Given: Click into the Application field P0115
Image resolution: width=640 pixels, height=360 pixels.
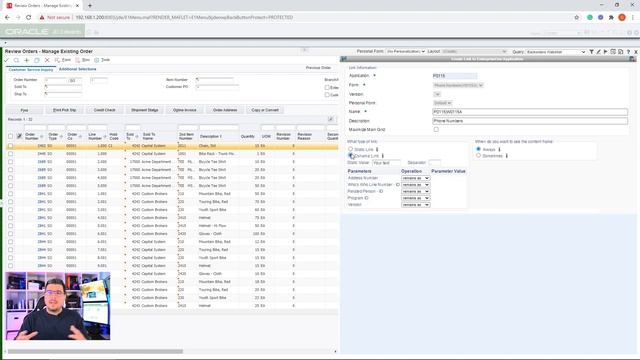Looking at the screenshot, I should click(x=454, y=76).
